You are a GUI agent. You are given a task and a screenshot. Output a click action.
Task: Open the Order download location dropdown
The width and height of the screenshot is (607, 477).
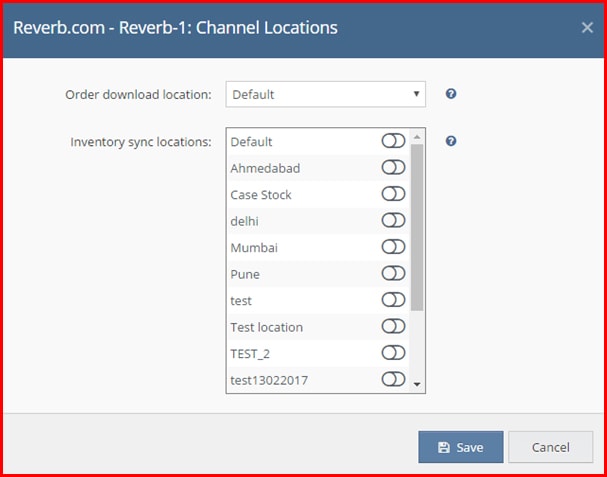326,94
